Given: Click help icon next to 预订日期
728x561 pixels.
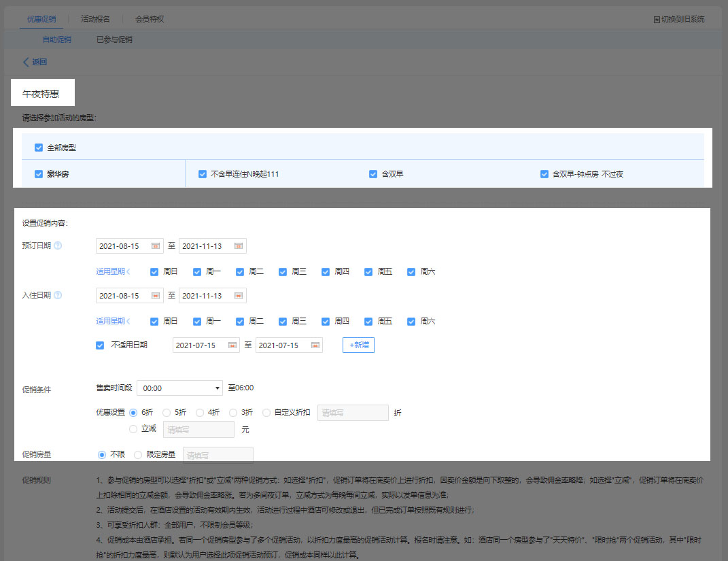Looking at the screenshot, I should pyautogui.click(x=58, y=245).
